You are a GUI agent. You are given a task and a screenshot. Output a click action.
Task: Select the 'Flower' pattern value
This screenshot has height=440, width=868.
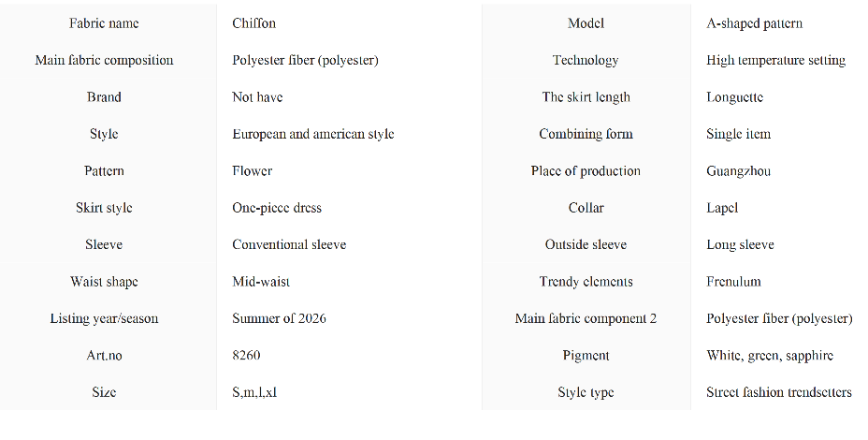point(252,171)
